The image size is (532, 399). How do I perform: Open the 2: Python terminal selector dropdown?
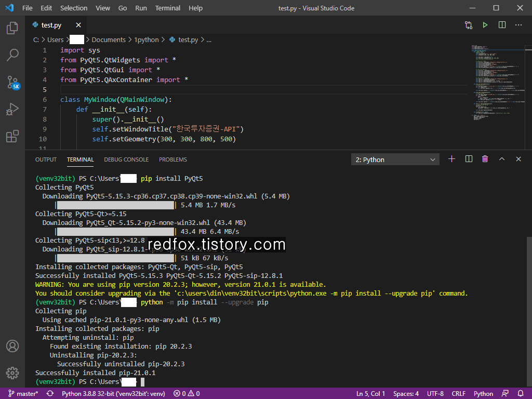pos(395,159)
